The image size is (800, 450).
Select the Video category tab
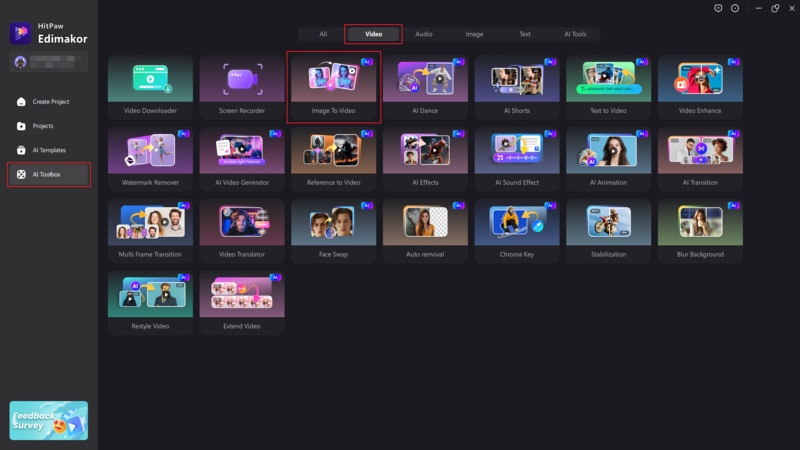click(x=373, y=34)
